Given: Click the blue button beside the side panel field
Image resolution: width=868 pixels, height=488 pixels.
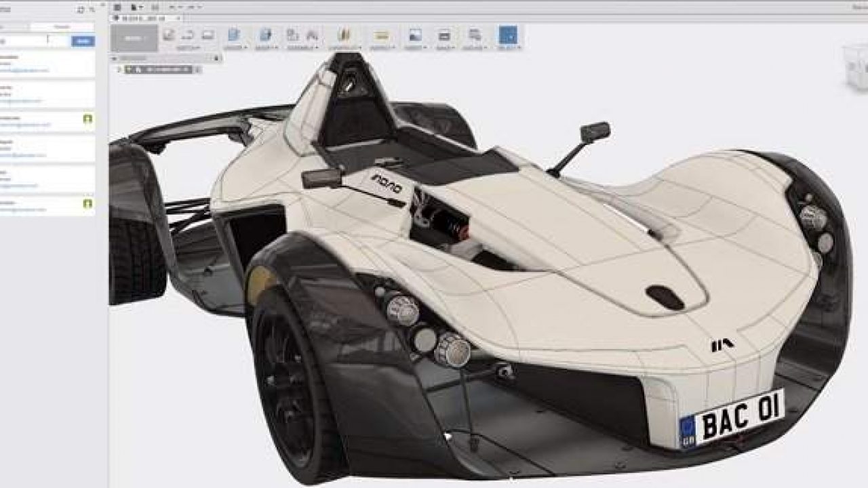Looking at the screenshot, I should pyautogui.click(x=83, y=41).
